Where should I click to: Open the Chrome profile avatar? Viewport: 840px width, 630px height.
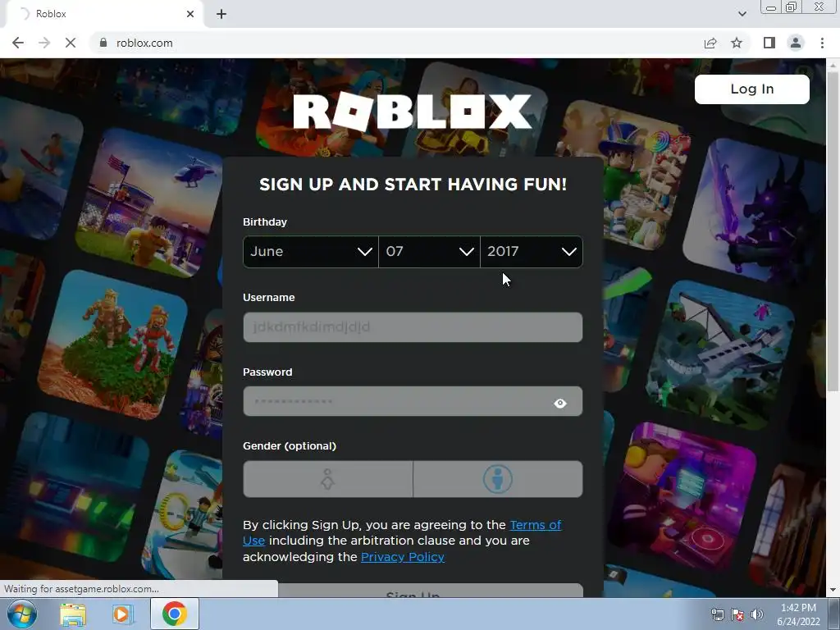coord(796,43)
